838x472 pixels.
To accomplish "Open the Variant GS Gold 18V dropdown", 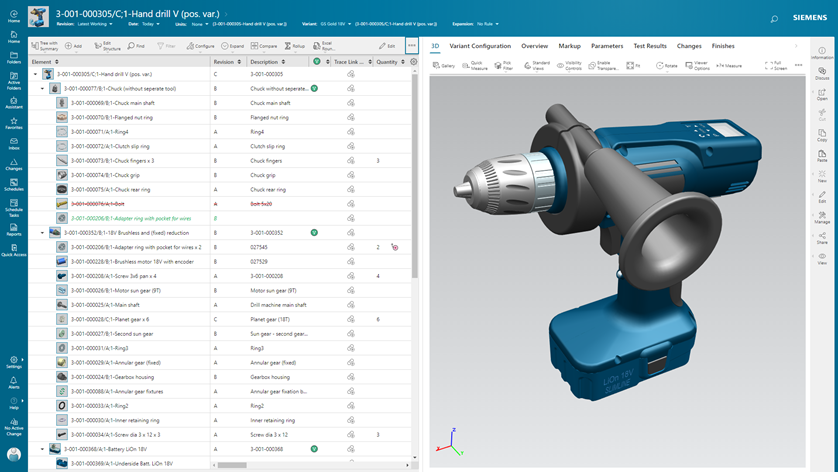I will (336, 24).
